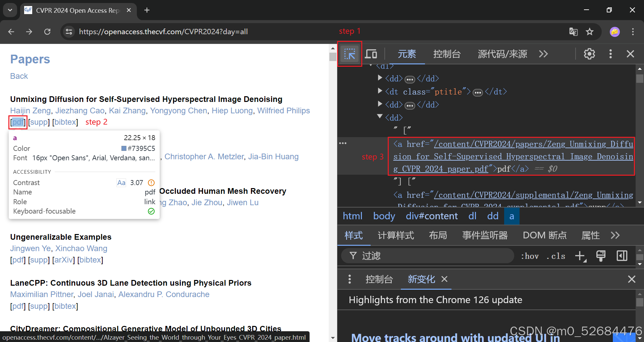Show more DevTools tabs chevron
The height and width of the screenshot is (342, 644).
click(543, 54)
